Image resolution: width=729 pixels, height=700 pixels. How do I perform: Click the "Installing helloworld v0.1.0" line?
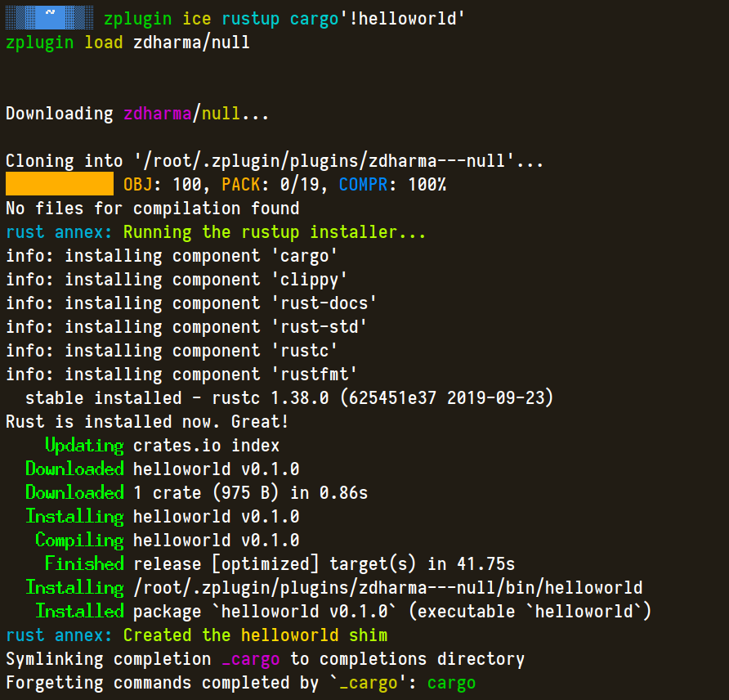pyautogui.click(x=163, y=517)
